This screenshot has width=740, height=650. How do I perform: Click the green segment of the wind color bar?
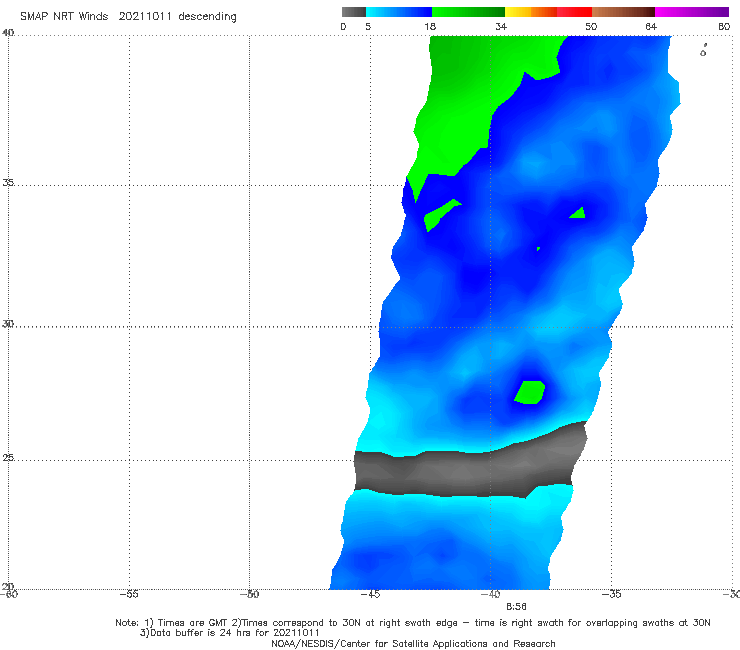point(468,12)
